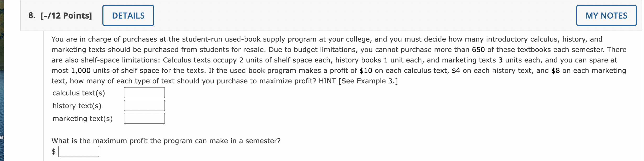
Task: Click the question number 8 heading
Action: tap(31, 15)
